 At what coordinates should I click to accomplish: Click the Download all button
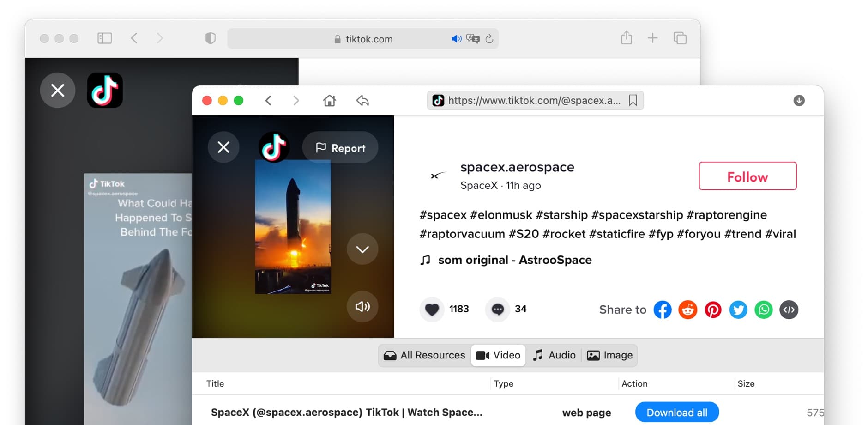click(677, 412)
